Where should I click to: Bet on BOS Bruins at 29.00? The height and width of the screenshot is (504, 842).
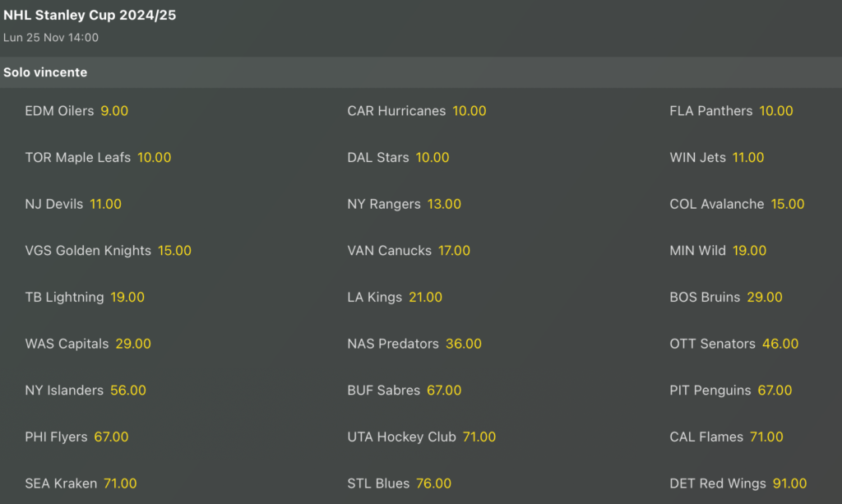[x=724, y=298]
